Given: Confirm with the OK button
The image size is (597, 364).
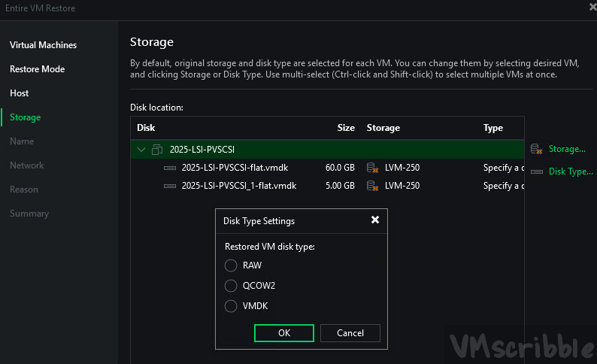Looking at the screenshot, I should [x=283, y=333].
